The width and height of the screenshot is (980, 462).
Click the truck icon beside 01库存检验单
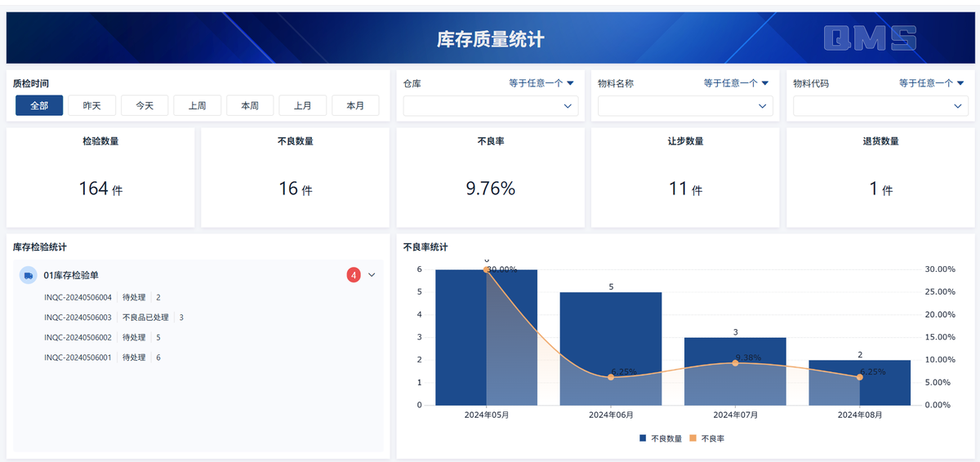coord(29,275)
